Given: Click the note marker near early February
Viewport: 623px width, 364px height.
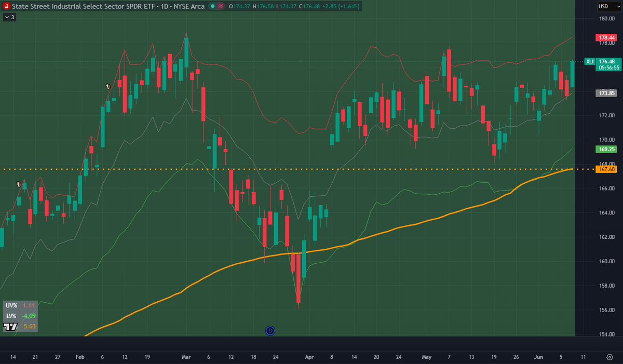Looking at the screenshot, I should click(107, 87).
